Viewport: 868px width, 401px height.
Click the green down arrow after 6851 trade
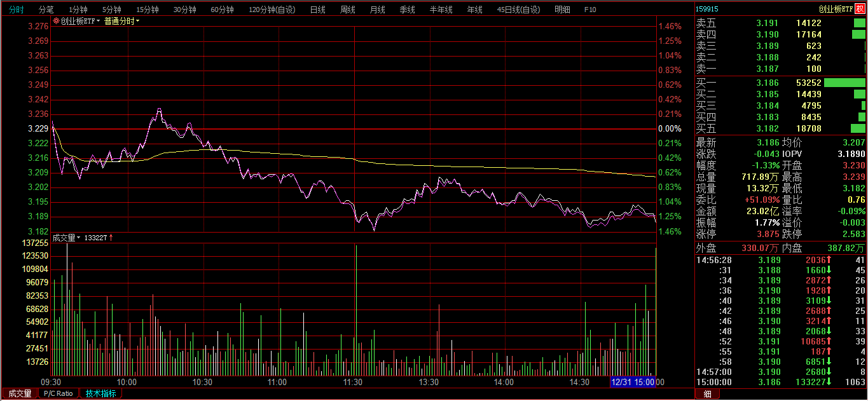pyautogui.click(x=829, y=362)
